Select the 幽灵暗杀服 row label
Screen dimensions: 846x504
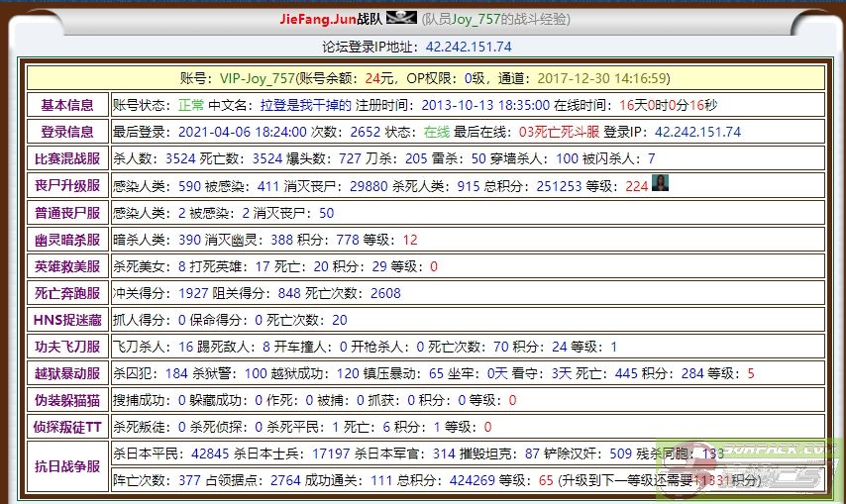click(67, 240)
